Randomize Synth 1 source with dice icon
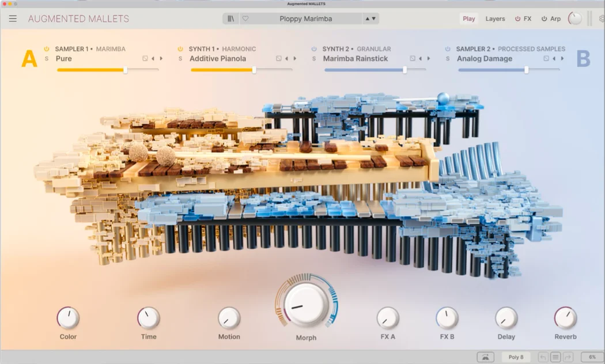Viewport: 605px width, 364px height. [x=278, y=59]
